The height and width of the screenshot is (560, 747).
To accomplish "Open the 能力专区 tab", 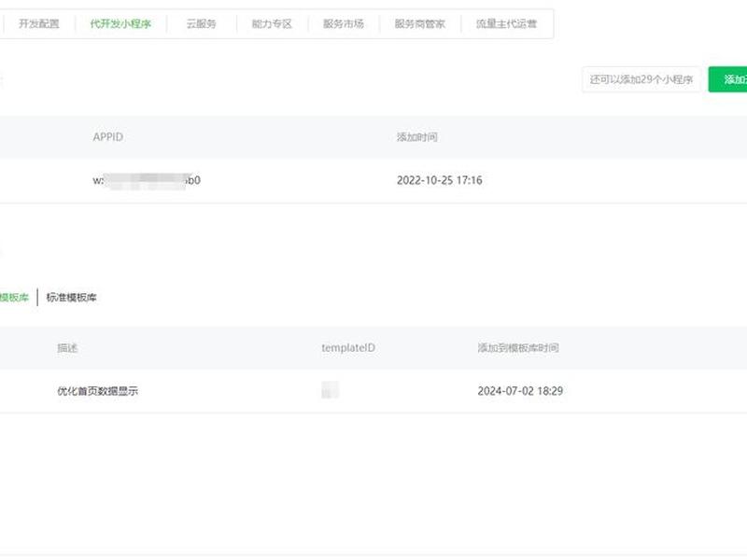I will click(272, 24).
